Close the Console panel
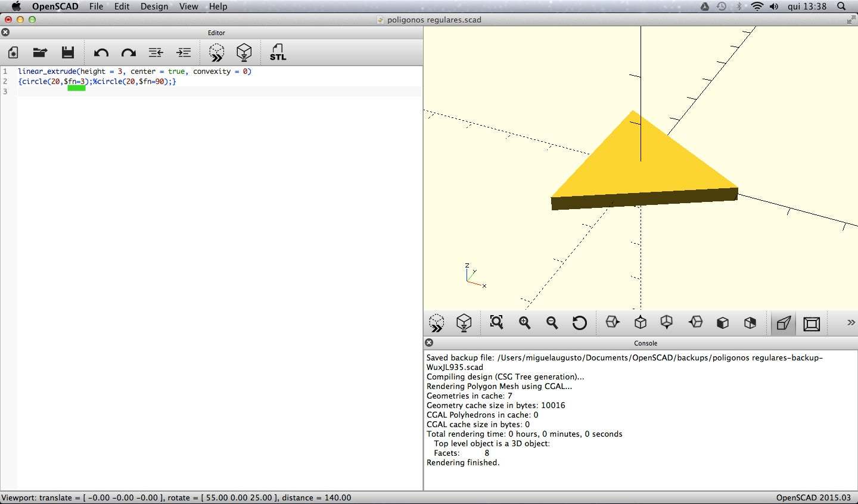The width and height of the screenshot is (858, 504). pyautogui.click(x=429, y=343)
